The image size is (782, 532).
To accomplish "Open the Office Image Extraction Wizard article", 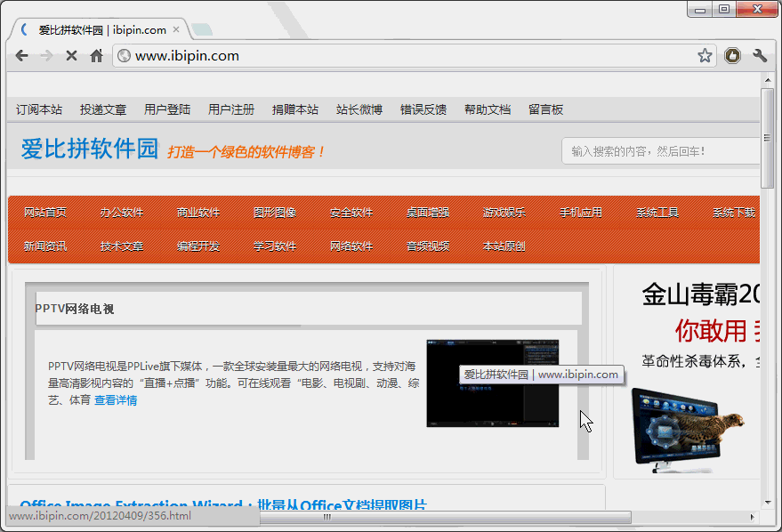I will 223,504.
